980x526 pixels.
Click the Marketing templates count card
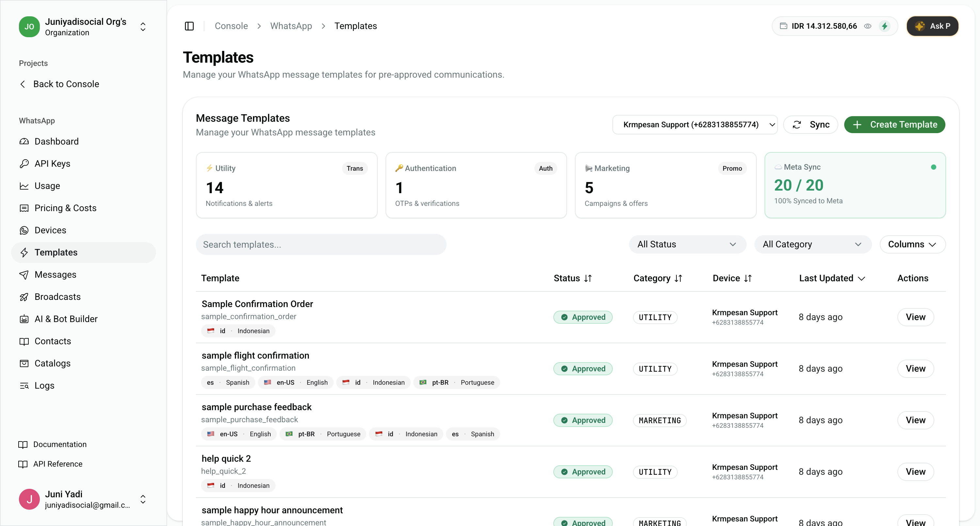(x=665, y=185)
